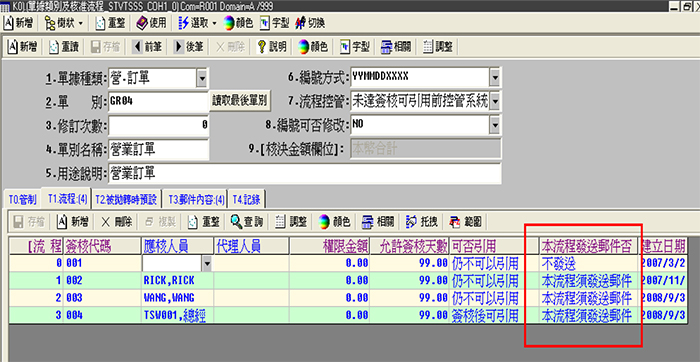The width and height of the screenshot is (700, 362).
Task: Click 重整 next to 查詢
Action: 204,222
